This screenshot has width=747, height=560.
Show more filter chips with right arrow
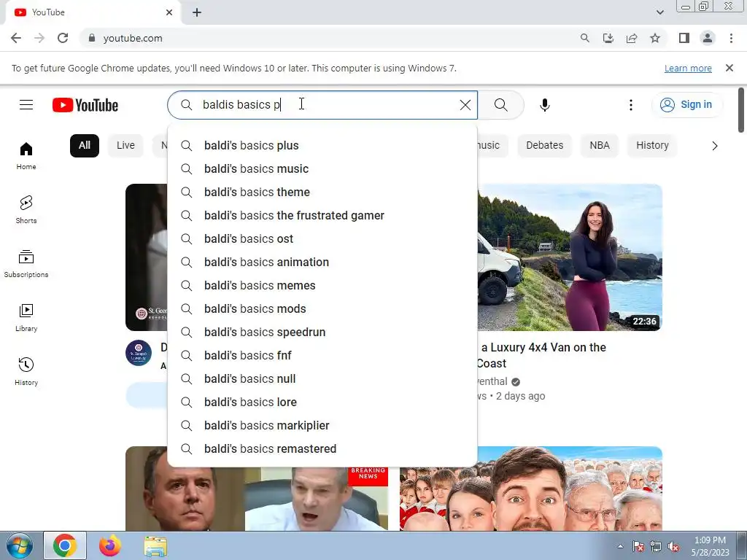(714, 146)
